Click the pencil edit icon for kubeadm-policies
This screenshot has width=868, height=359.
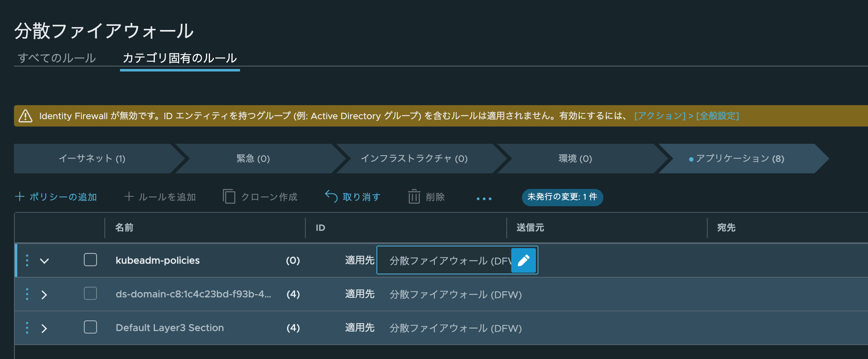tap(524, 260)
